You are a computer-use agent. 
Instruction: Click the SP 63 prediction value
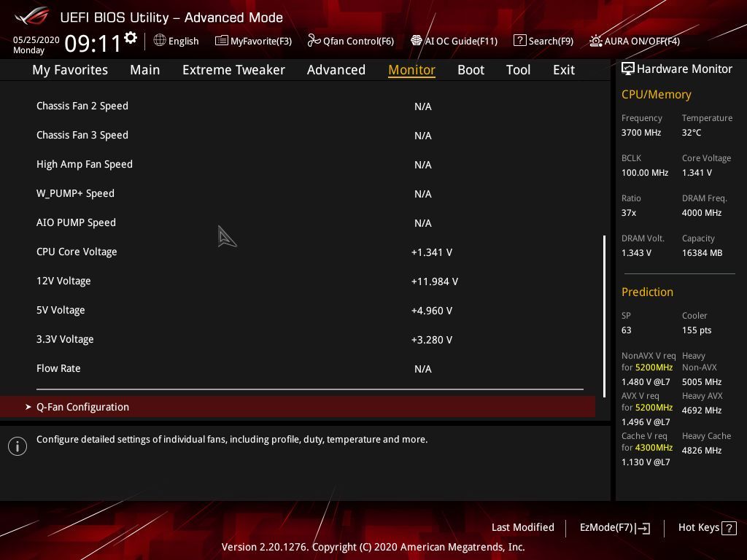pyautogui.click(x=626, y=330)
